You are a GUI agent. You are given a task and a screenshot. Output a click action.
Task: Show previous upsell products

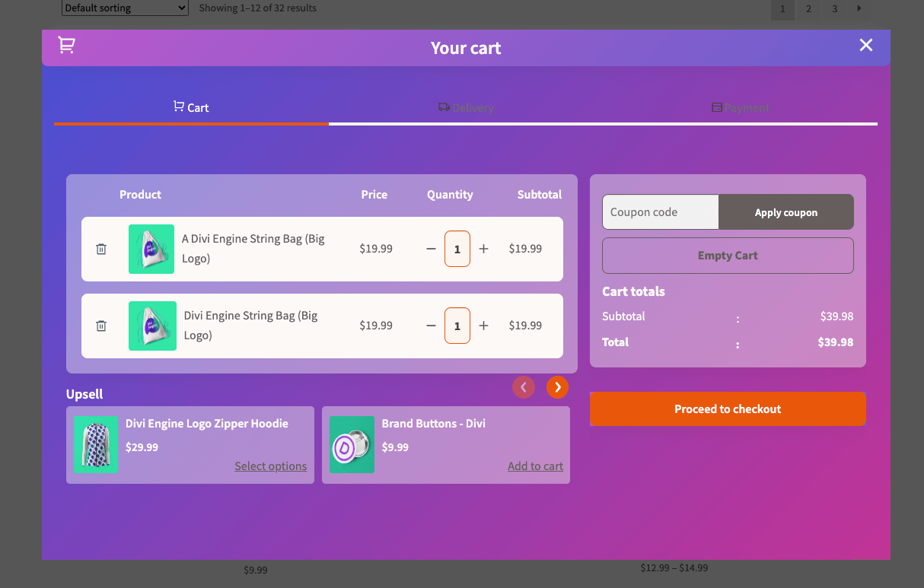tap(524, 387)
